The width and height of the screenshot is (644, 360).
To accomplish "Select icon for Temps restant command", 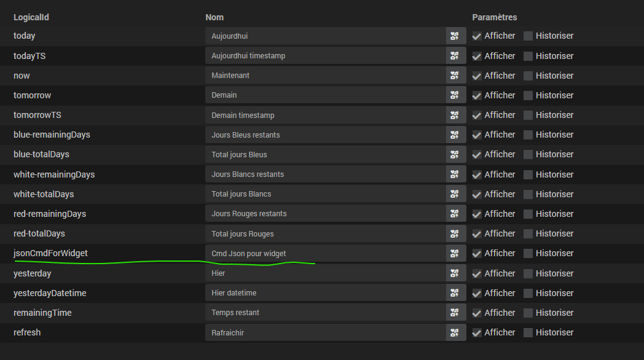I will click(x=455, y=313).
